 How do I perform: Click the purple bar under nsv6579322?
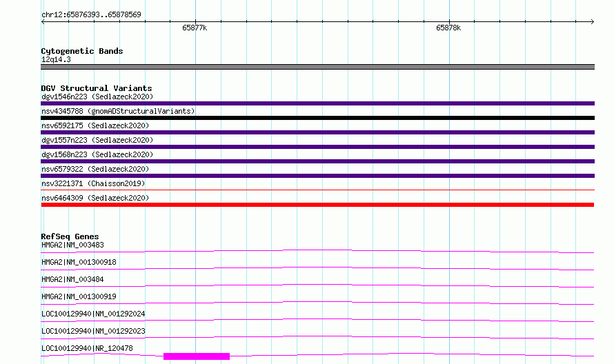click(x=317, y=176)
